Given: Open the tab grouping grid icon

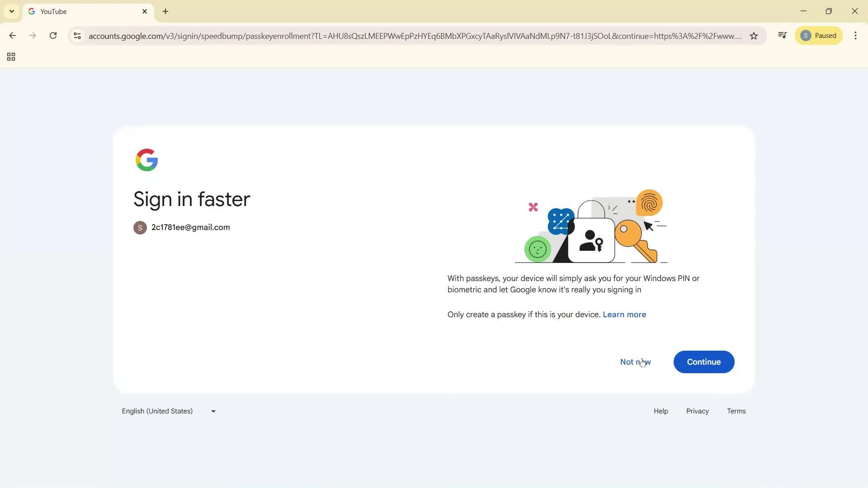Looking at the screenshot, I should (x=10, y=56).
